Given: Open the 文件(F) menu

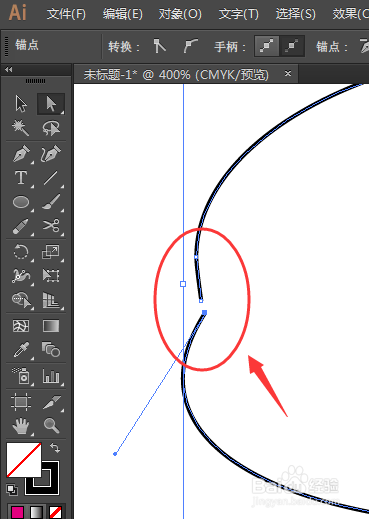Looking at the screenshot, I should point(66,14).
